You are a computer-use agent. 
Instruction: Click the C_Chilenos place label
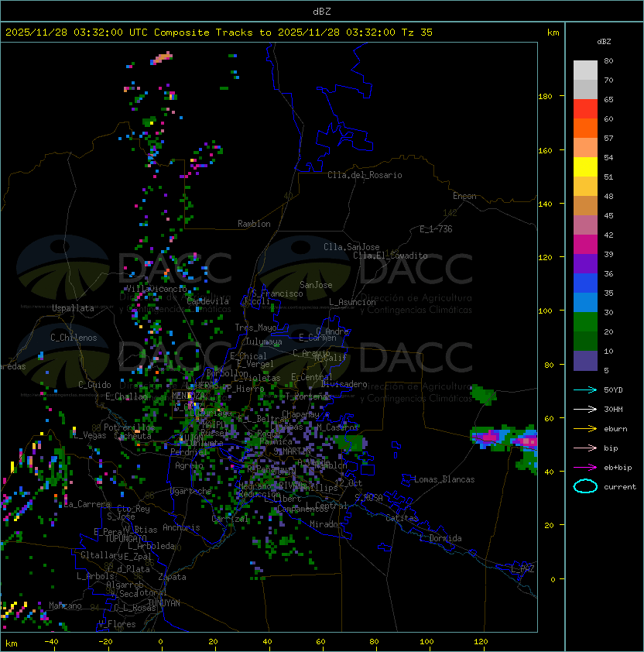point(74,338)
